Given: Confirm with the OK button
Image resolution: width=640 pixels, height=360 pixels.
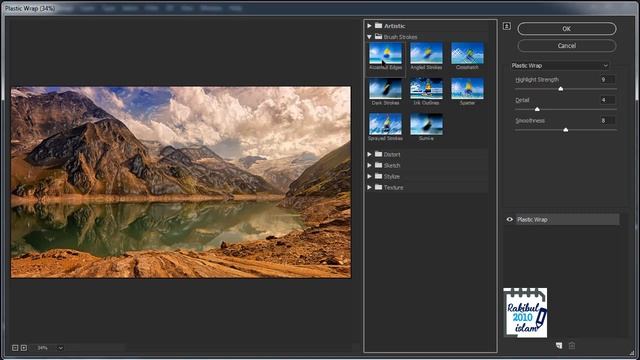Looking at the screenshot, I should [567, 29].
